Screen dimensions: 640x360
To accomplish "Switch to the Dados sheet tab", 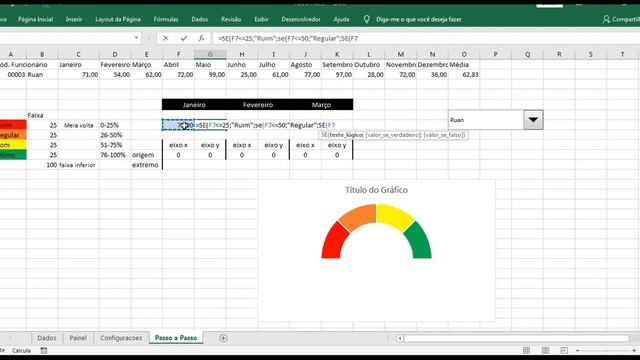I will click(47, 338).
